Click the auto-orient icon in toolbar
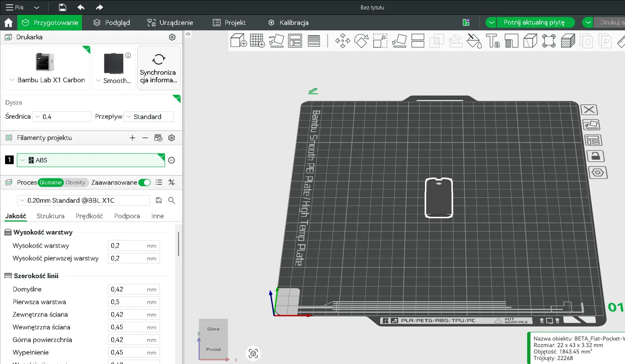This screenshot has width=625, height=364. click(x=276, y=41)
